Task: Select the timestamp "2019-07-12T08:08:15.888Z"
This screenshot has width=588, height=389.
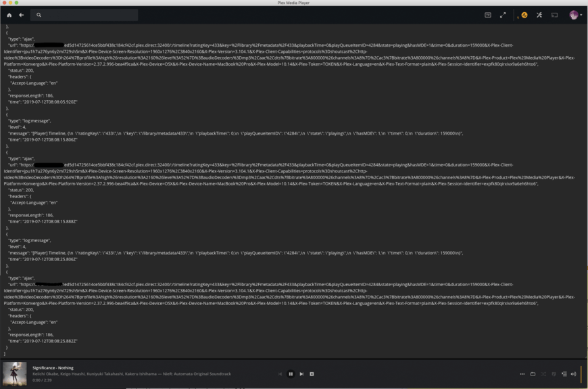Action: [x=50, y=221]
